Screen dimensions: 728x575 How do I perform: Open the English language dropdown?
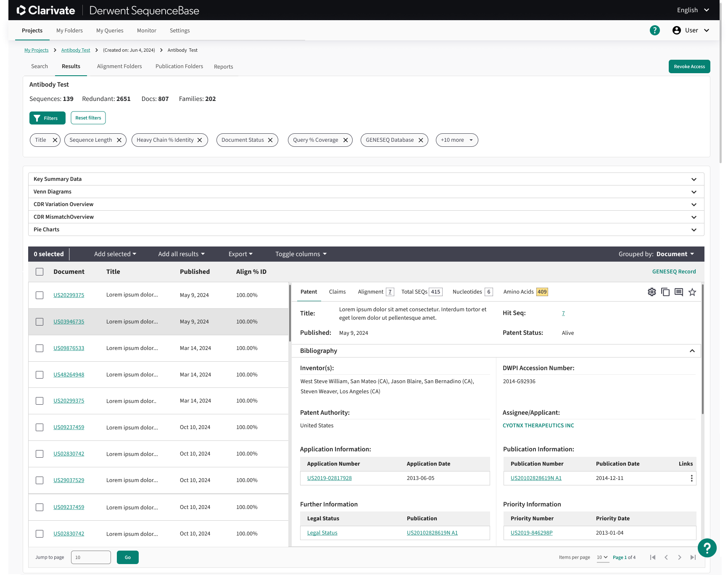pyautogui.click(x=693, y=10)
